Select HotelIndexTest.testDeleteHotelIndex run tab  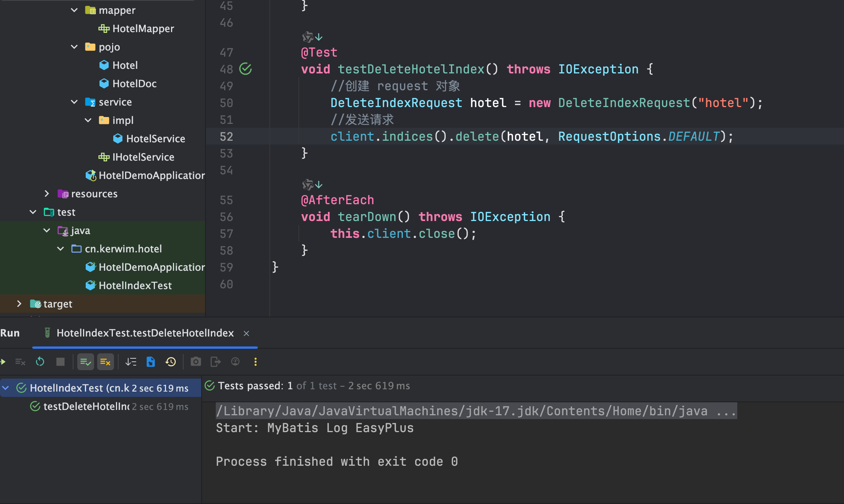[x=145, y=333]
